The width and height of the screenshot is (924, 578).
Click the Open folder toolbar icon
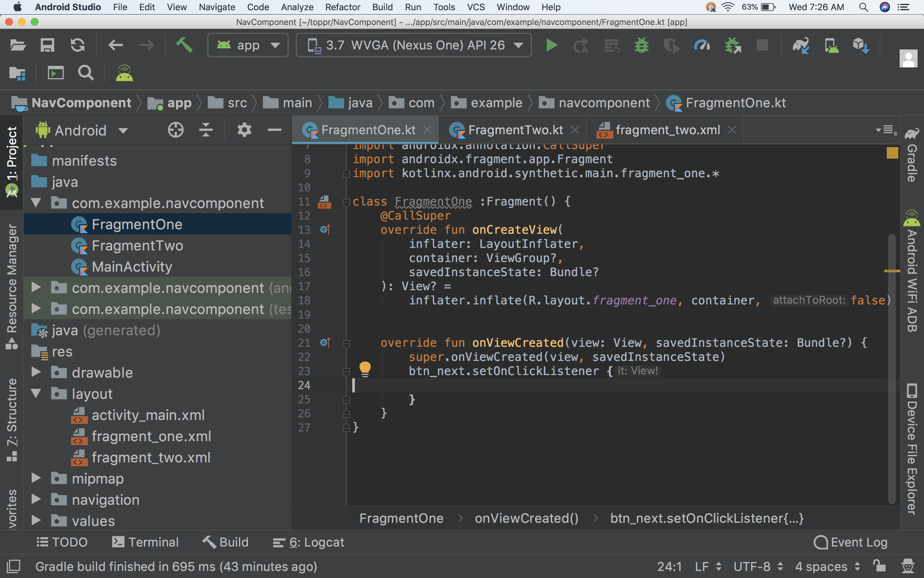pyautogui.click(x=18, y=46)
